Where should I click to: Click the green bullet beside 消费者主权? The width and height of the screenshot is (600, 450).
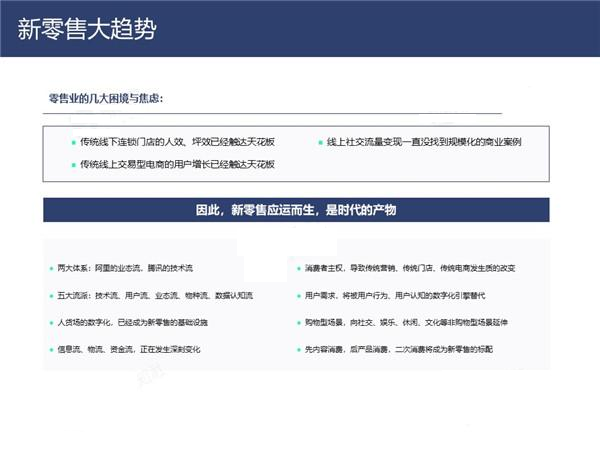[297, 269]
